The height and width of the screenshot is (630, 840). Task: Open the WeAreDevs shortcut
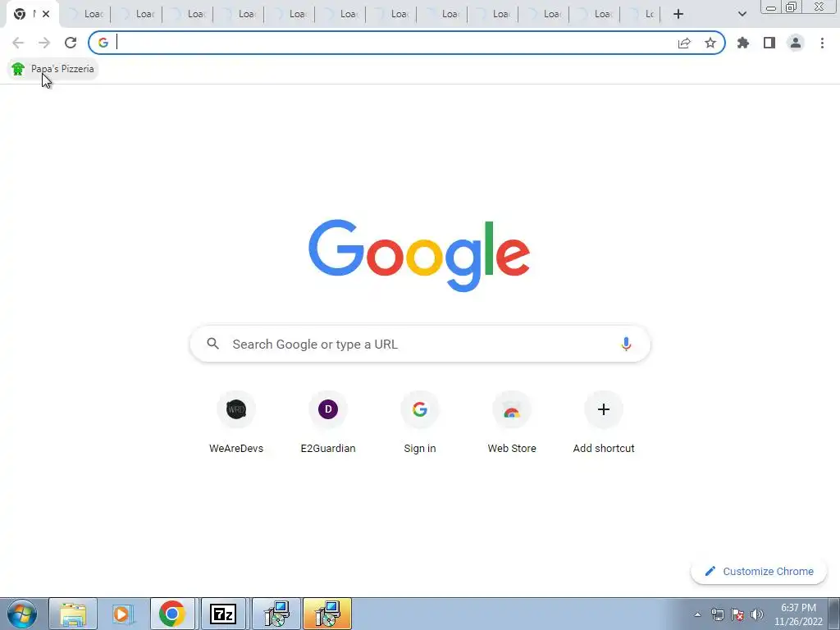point(236,422)
